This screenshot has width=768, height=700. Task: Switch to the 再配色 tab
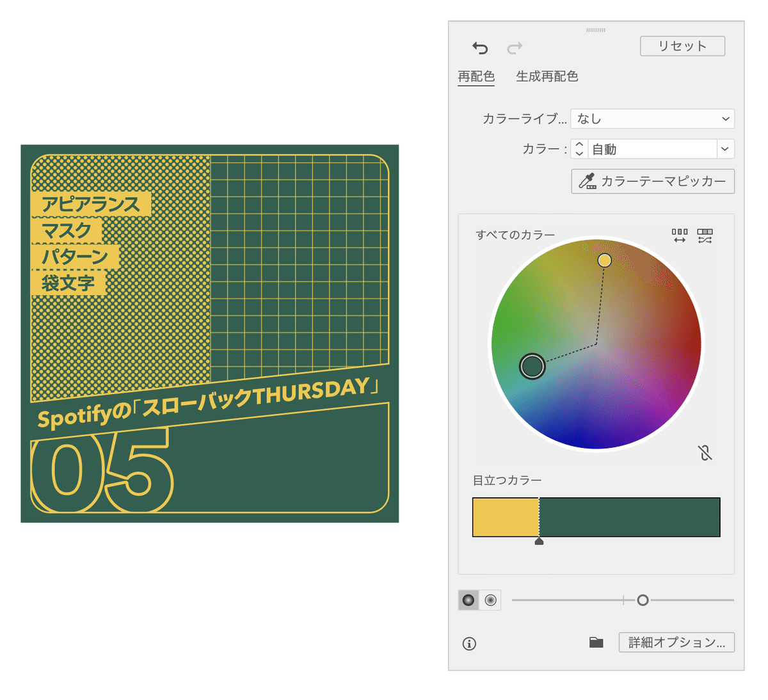point(476,76)
